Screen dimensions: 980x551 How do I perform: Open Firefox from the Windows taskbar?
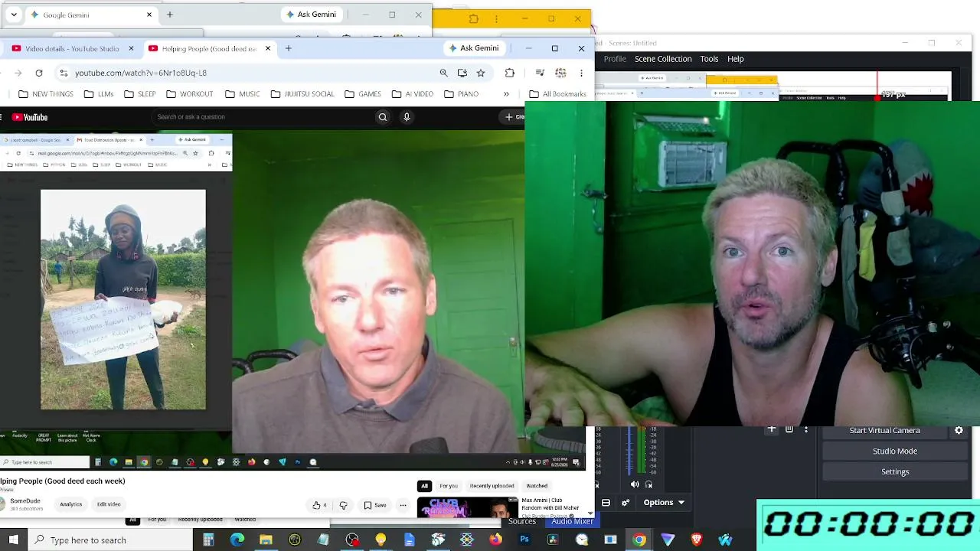click(495, 540)
